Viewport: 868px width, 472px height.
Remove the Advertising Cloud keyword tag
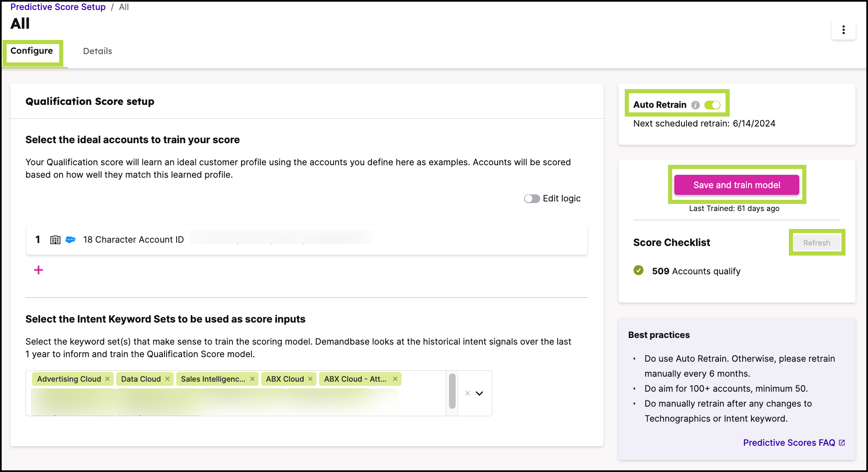point(107,379)
